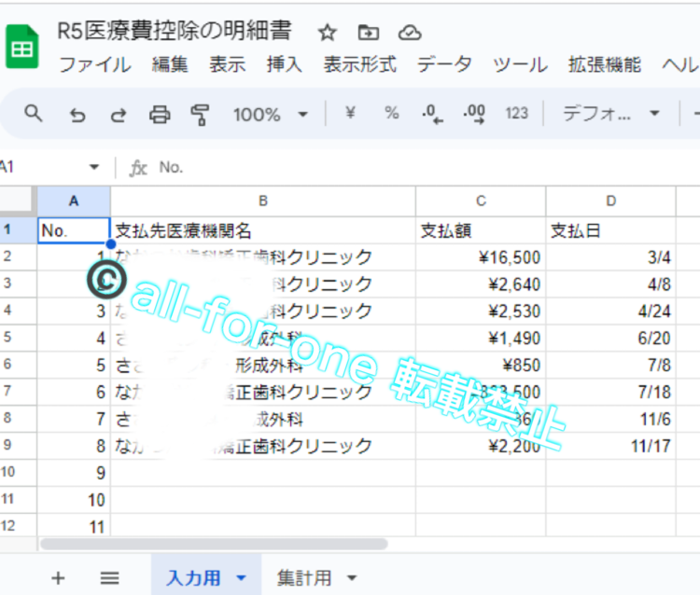
Task: Add a new sheet with plus button
Action: coord(58,578)
